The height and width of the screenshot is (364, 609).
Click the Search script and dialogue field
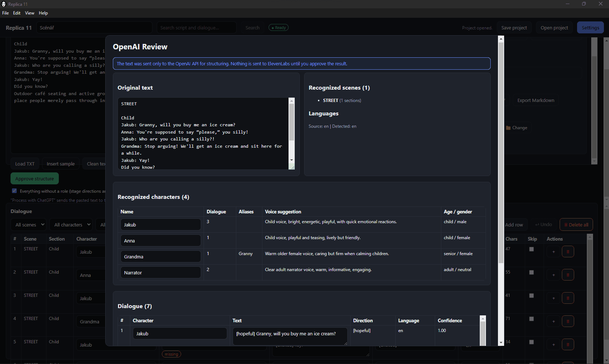coord(197,28)
